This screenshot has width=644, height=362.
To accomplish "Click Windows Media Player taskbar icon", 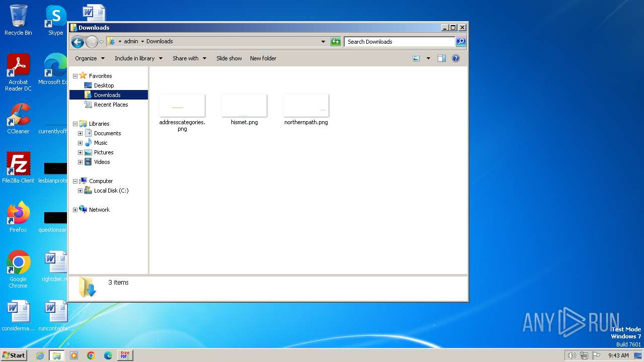I will coord(74,355).
